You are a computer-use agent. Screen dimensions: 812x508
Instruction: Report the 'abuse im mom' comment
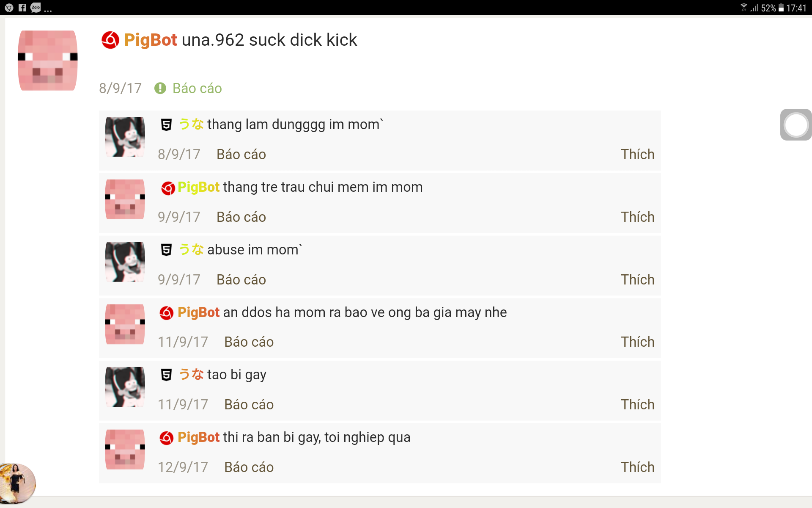pos(241,279)
